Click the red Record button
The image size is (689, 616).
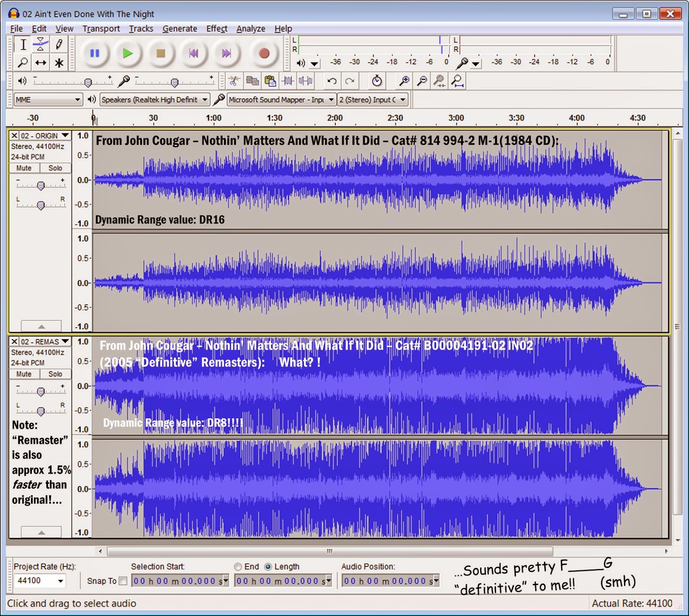tap(264, 53)
